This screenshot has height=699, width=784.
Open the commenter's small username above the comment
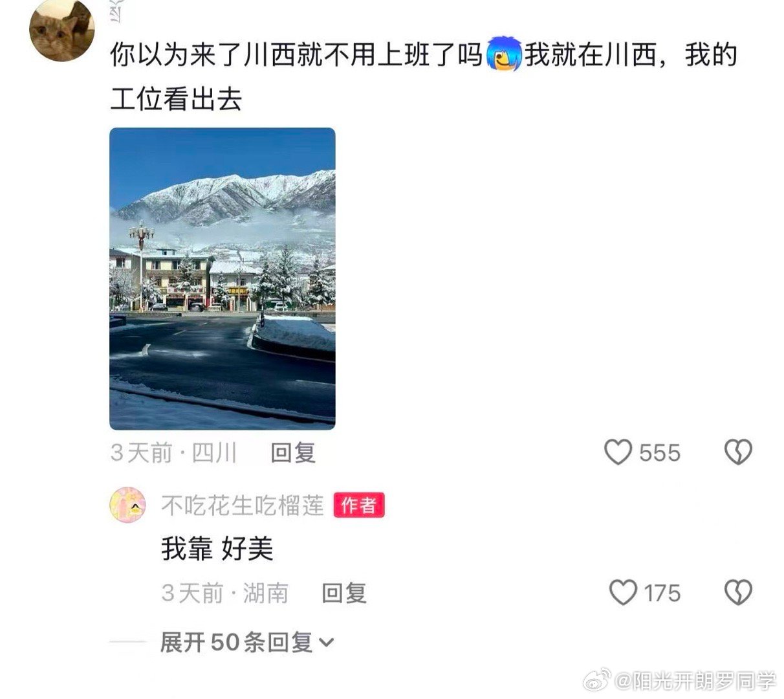point(118,13)
